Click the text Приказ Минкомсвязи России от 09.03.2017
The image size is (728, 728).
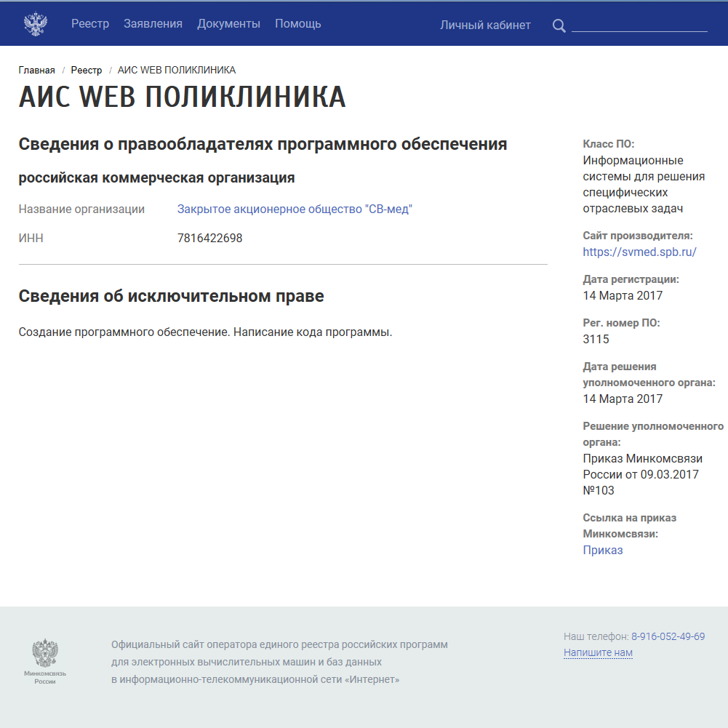[642, 467]
